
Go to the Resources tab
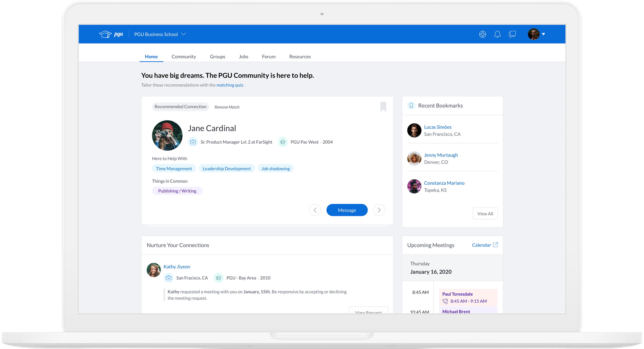coord(300,57)
